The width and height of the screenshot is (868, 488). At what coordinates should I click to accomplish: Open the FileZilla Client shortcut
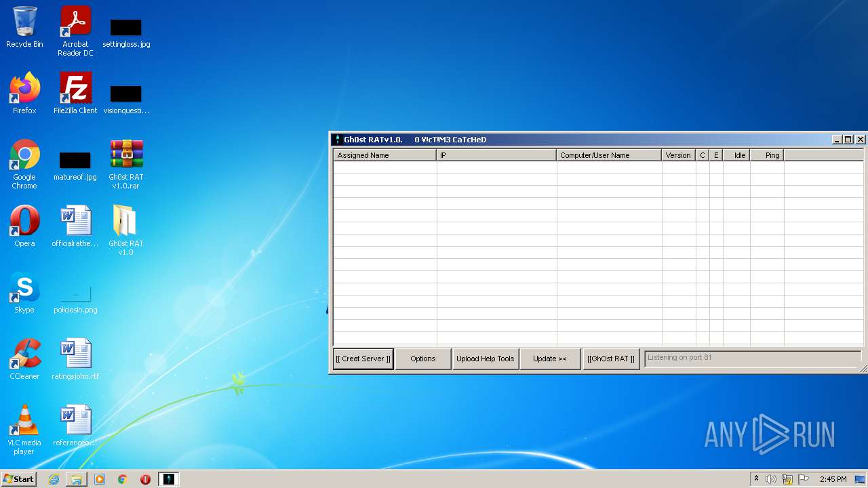(75, 94)
